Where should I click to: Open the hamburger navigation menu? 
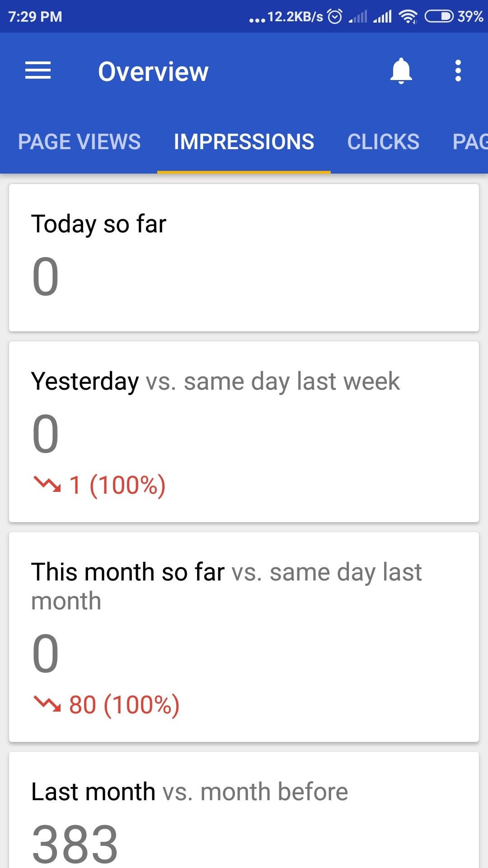click(x=38, y=71)
